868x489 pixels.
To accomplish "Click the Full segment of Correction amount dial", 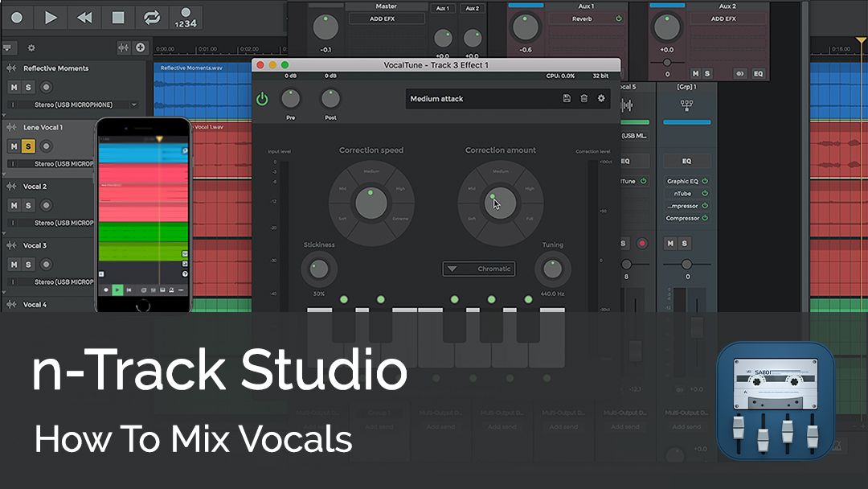I will pyautogui.click(x=529, y=220).
